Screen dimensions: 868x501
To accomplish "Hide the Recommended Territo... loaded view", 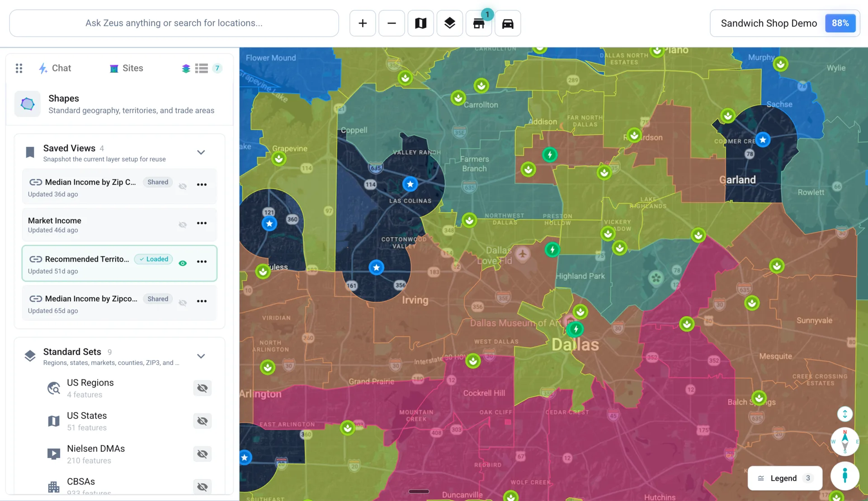I will [183, 263].
